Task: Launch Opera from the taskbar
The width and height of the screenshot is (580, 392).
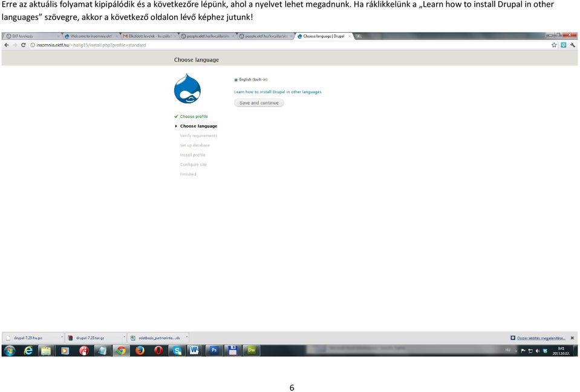Action: point(158,350)
